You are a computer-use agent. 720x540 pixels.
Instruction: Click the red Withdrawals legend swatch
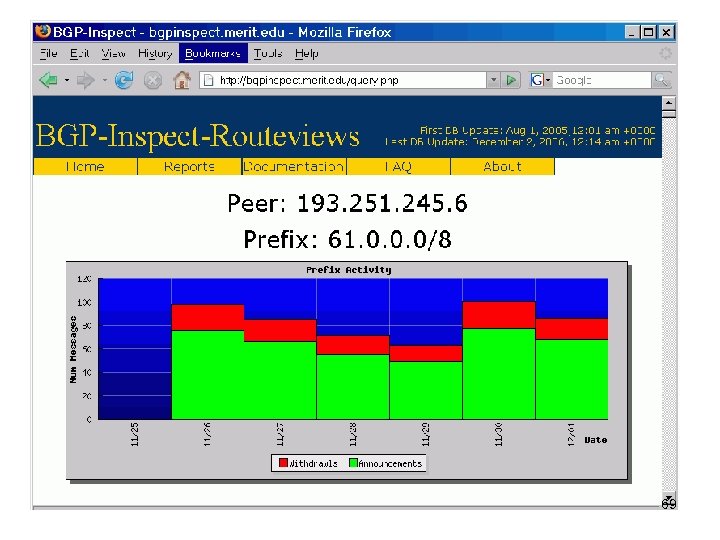(283, 463)
